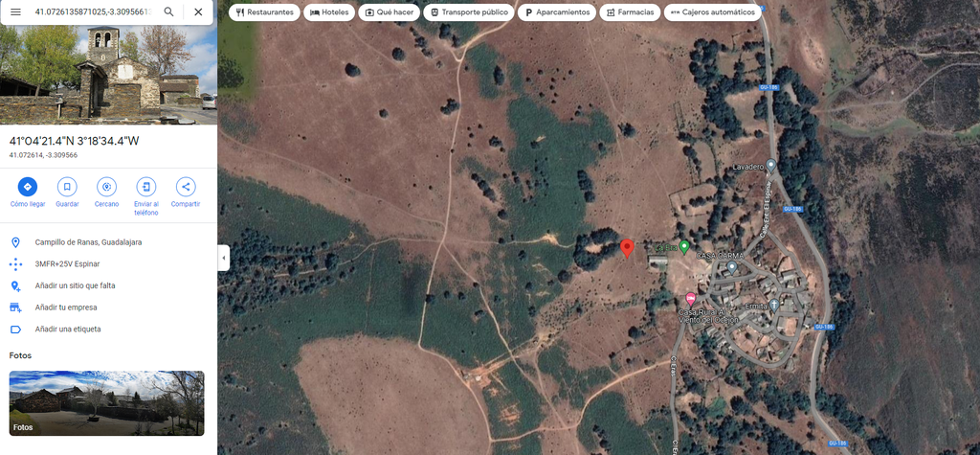
Task: Click the coordinates search input field
Action: pos(93,11)
